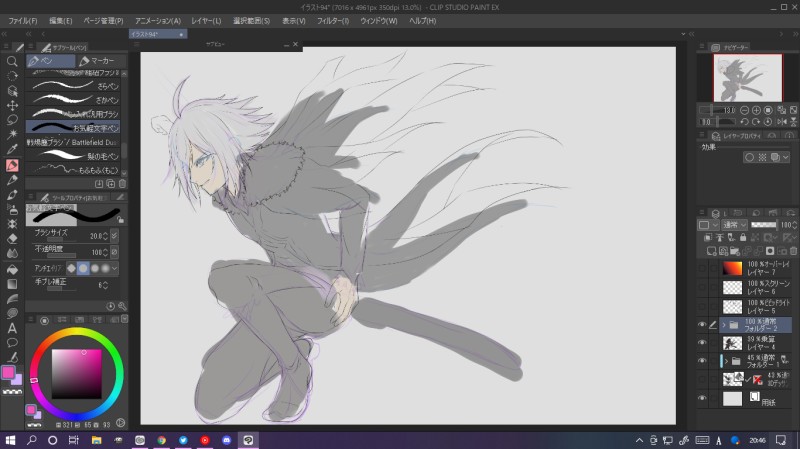
Task: Choose the お気軽文字ペン brush
Action: 75,127
